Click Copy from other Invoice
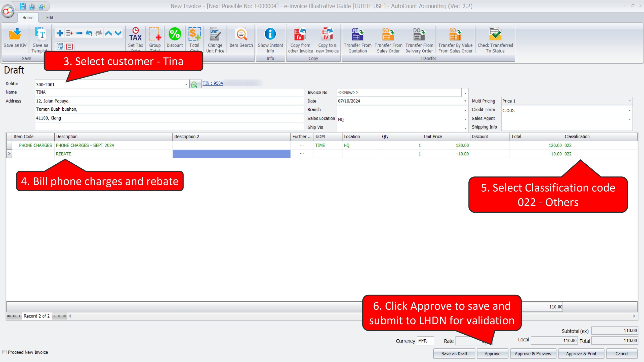The height and width of the screenshot is (362, 644). tap(300, 40)
